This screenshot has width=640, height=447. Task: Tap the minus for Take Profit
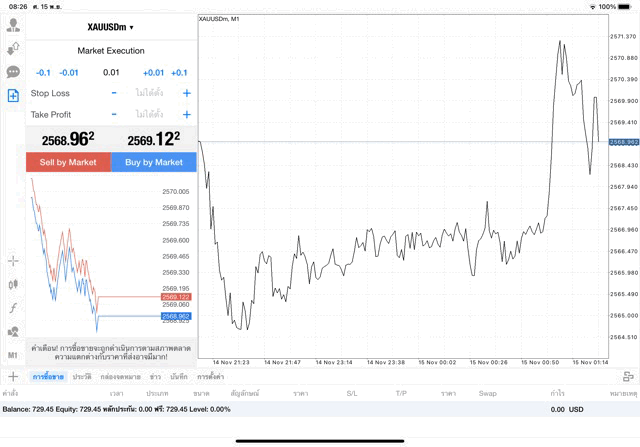114,115
